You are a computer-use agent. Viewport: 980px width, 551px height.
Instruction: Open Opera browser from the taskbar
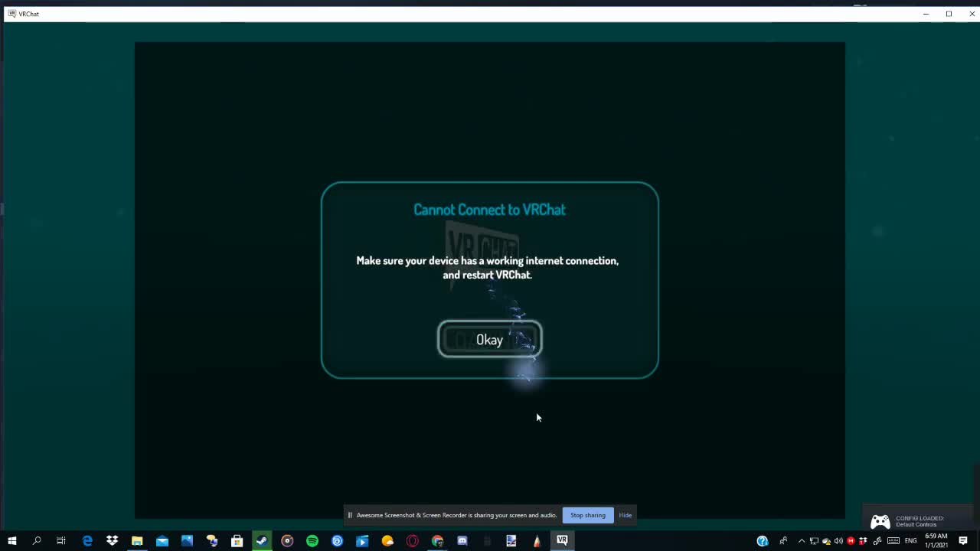(x=412, y=541)
